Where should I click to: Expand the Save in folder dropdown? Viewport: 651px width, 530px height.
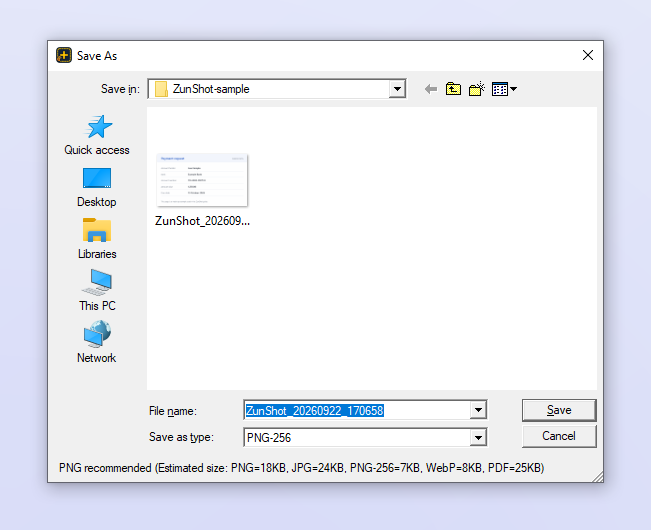coord(397,89)
